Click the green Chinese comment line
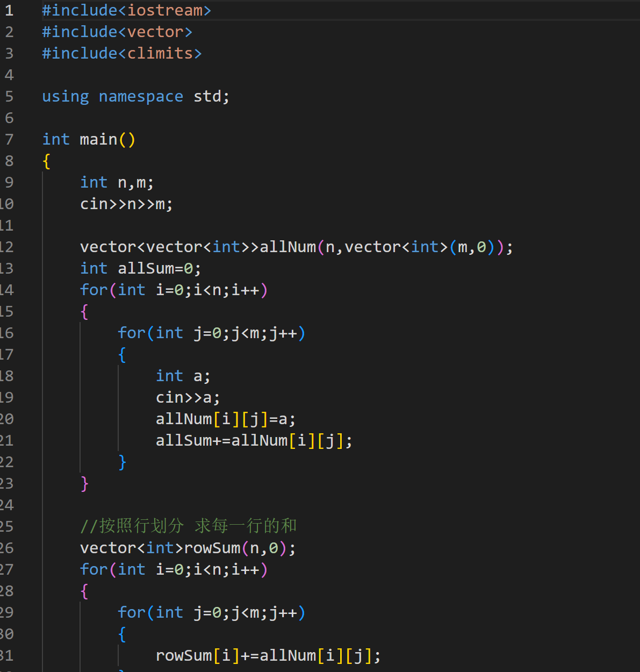This screenshot has width=640, height=672. click(x=189, y=526)
